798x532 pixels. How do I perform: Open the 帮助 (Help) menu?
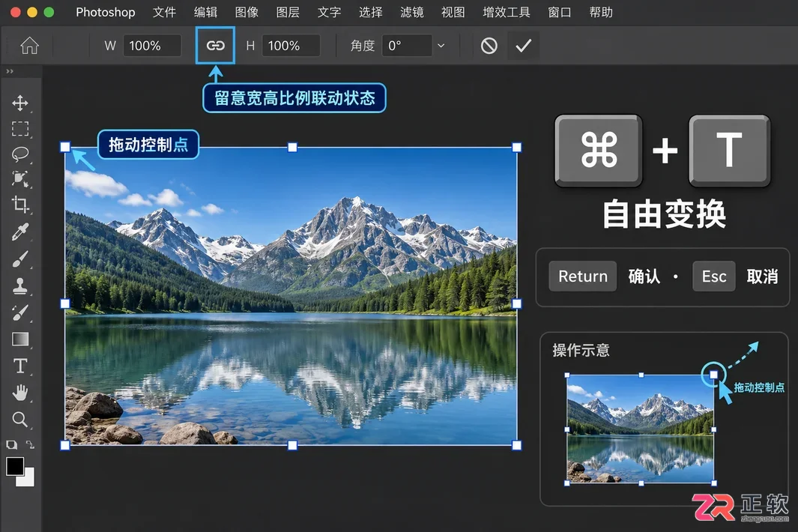[601, 12]
